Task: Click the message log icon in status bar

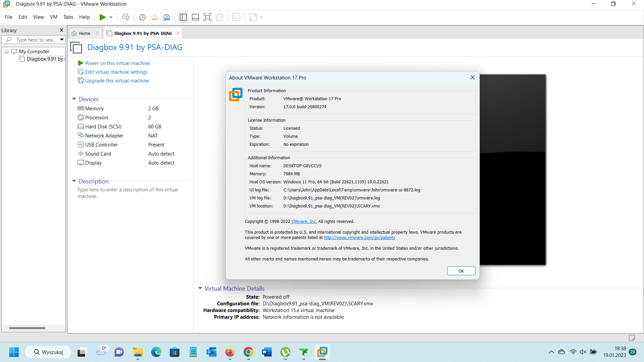Action: pyautogui.click(x=632, y=338)
